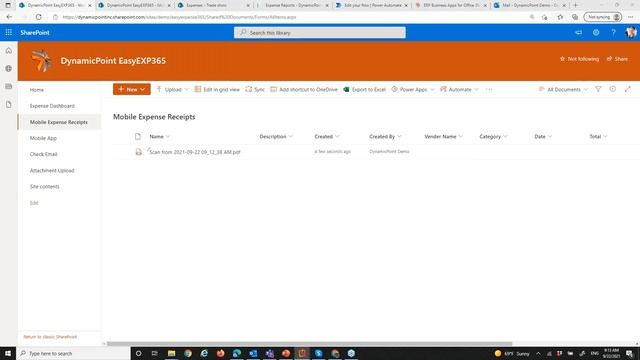Open the All Documents view switcher
640x360 pixels.
coord(563,89)
